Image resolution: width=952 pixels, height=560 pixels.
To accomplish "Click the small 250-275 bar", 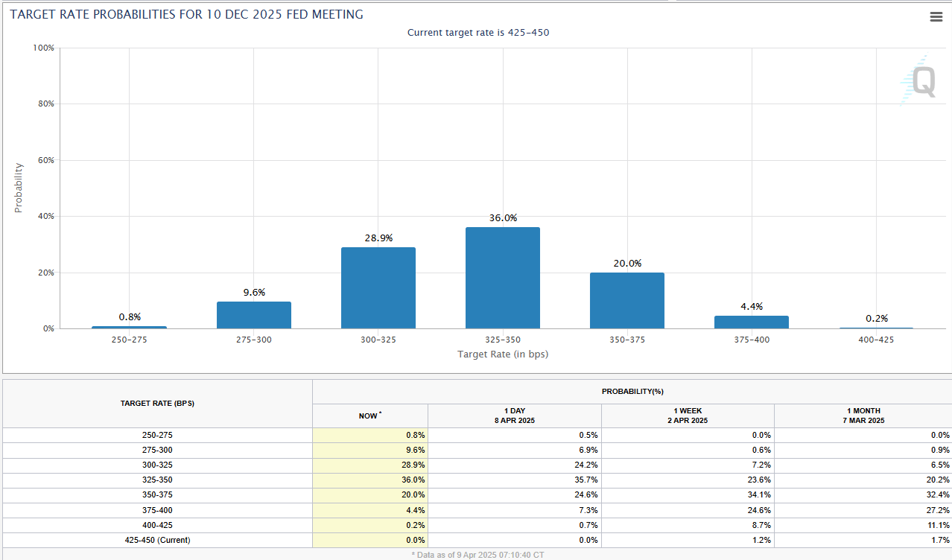I will [129, 327].
